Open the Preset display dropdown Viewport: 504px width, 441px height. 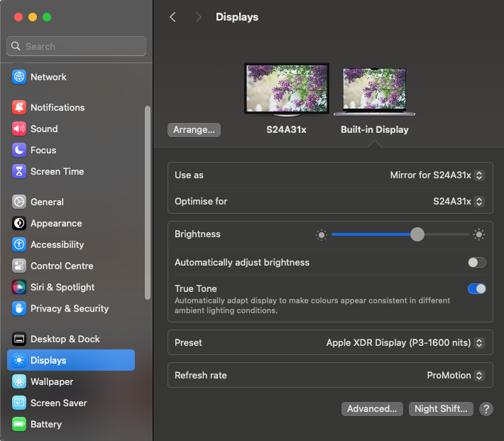pyautogui.click(x=405, y=343)
